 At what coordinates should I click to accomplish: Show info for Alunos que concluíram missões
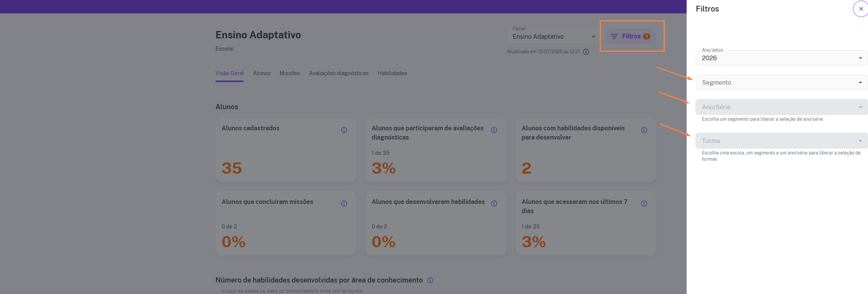344,204
